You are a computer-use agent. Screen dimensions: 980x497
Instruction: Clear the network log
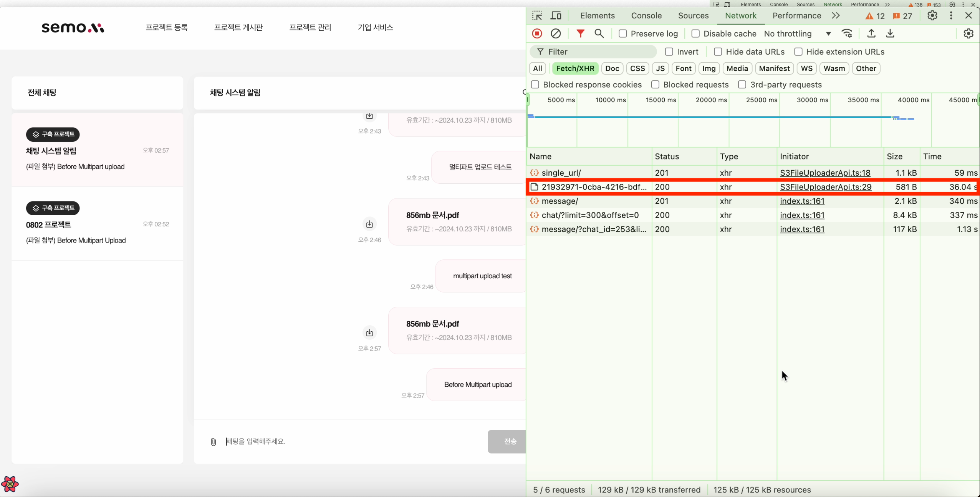click(556, 34)
